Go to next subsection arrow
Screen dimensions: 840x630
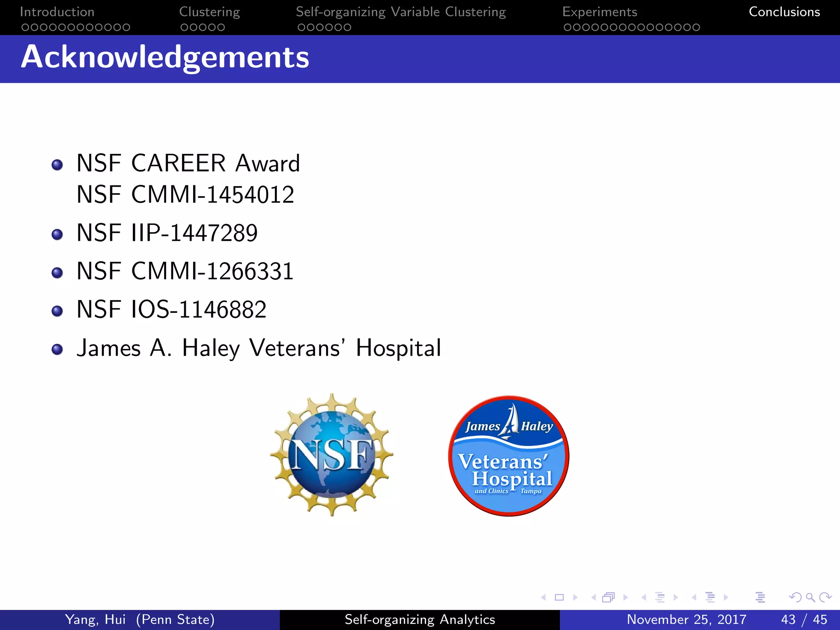click(x=676, y=598)
